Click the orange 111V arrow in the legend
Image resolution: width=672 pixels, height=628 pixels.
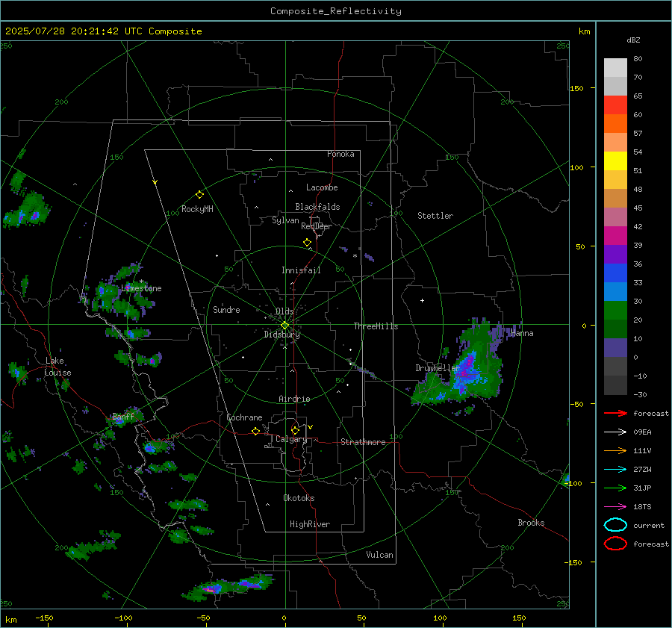(x=615, y=450)
